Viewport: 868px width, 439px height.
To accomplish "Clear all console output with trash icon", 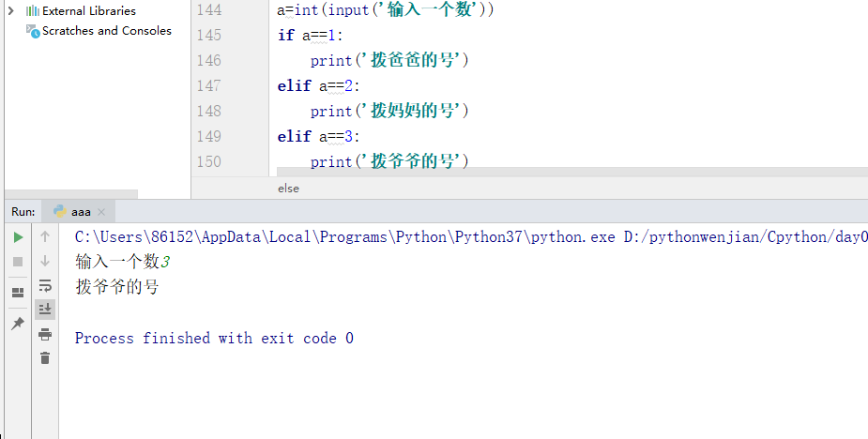I will pos(45,358).
